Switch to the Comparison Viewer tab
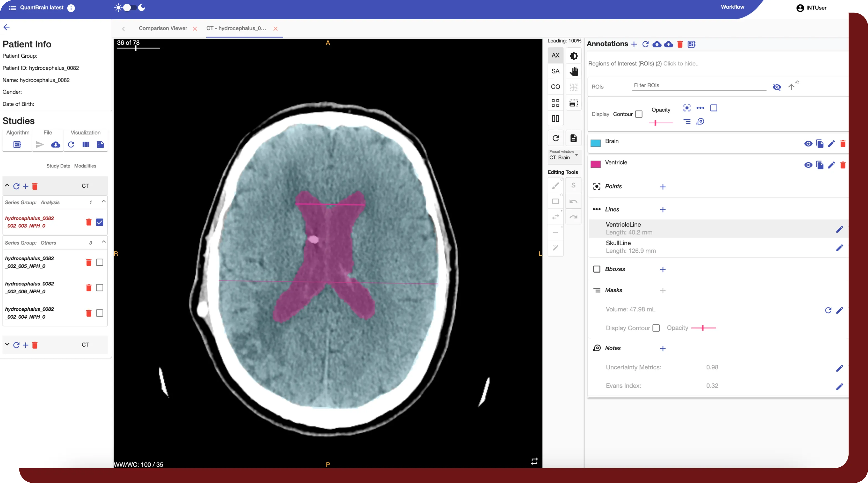The height and width of the screenshot is (483, 868). pos(163,28)
